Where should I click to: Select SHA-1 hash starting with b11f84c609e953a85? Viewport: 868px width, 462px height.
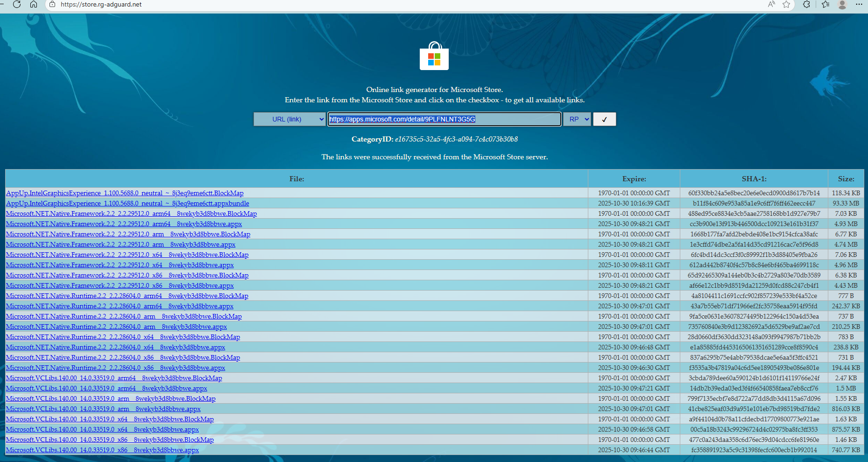pyautogui.click(x=754, y=203)
